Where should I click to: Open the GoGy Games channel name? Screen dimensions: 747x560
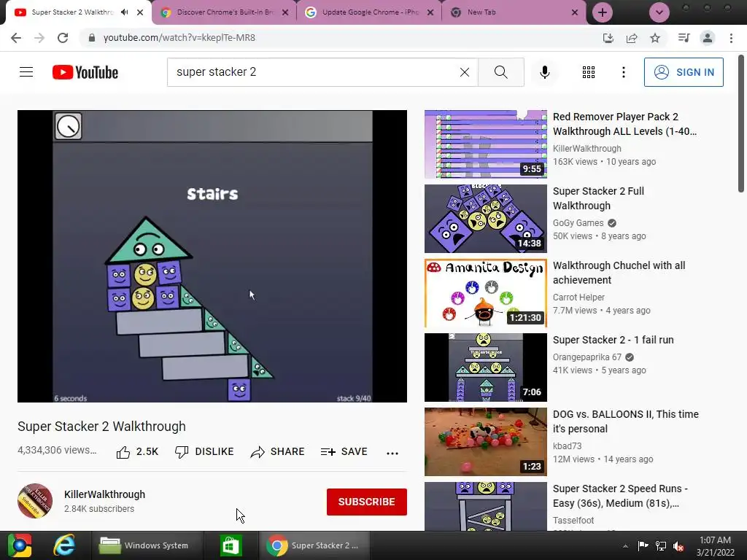click(578, 223)
